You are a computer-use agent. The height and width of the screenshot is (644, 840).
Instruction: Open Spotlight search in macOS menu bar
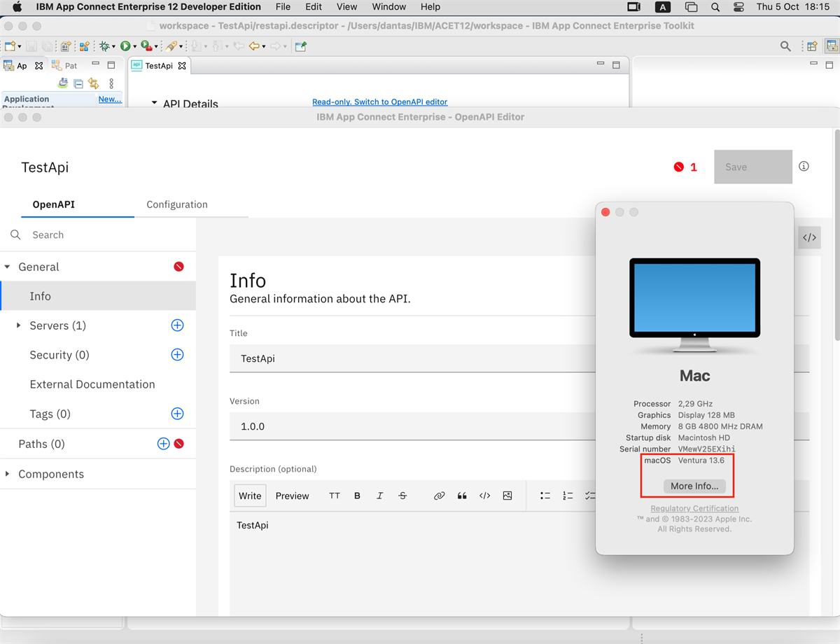click(715, 7)
